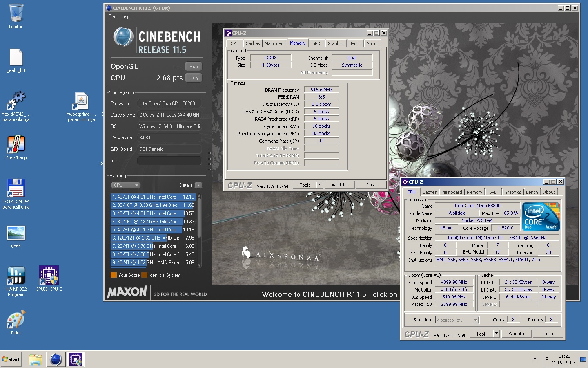Open Caches tab in Memory CPU-Z window
The height and width of the screenshot is (368, 588).
tap(252, 43)
